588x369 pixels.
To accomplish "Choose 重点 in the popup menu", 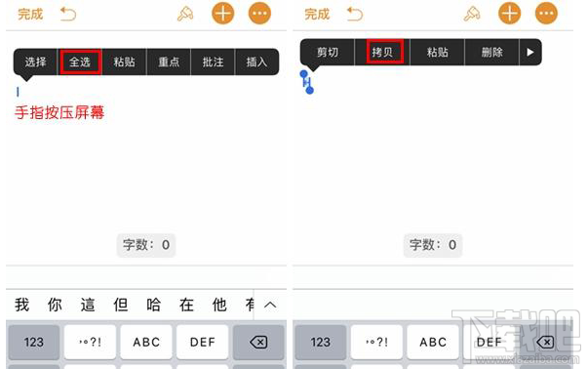I will pyautogui.click(x=169, y=61).
